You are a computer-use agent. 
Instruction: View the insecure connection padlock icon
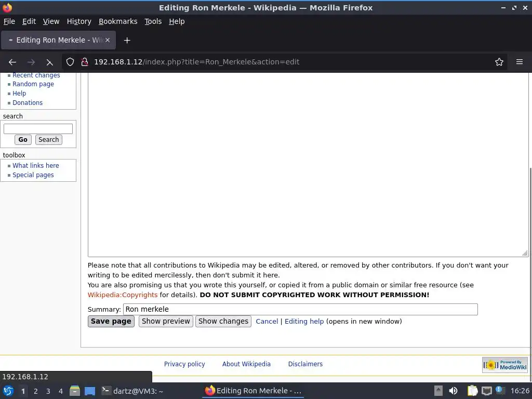(x=85, y=62)
